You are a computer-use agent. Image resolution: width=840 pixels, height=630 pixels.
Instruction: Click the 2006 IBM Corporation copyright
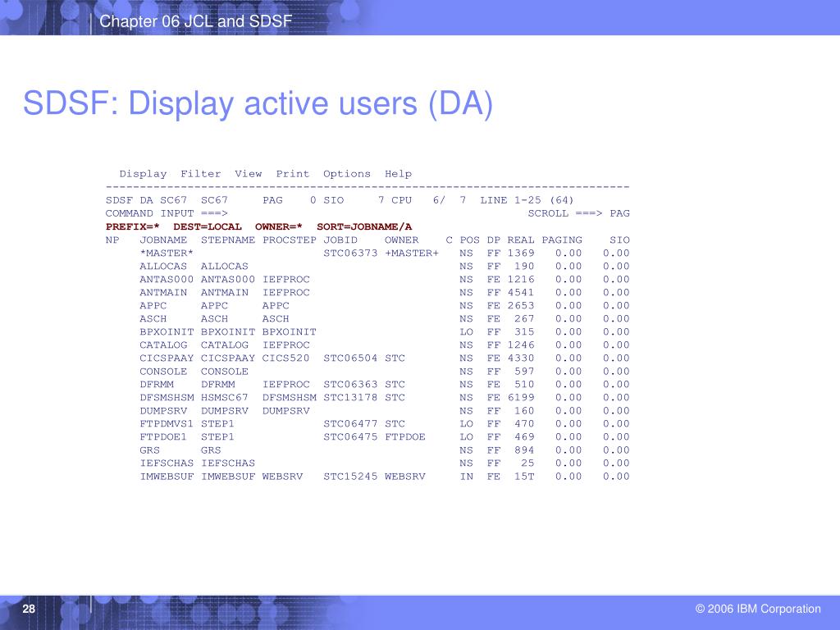click(x=758, y=609)
